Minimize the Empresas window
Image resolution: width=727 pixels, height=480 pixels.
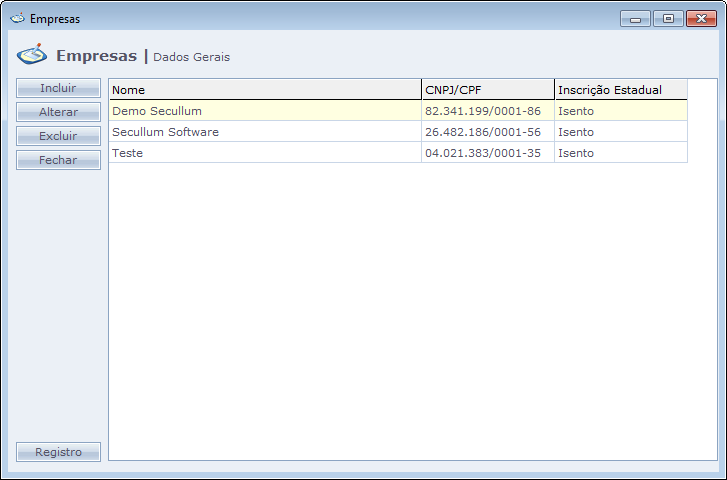[635, 18]
